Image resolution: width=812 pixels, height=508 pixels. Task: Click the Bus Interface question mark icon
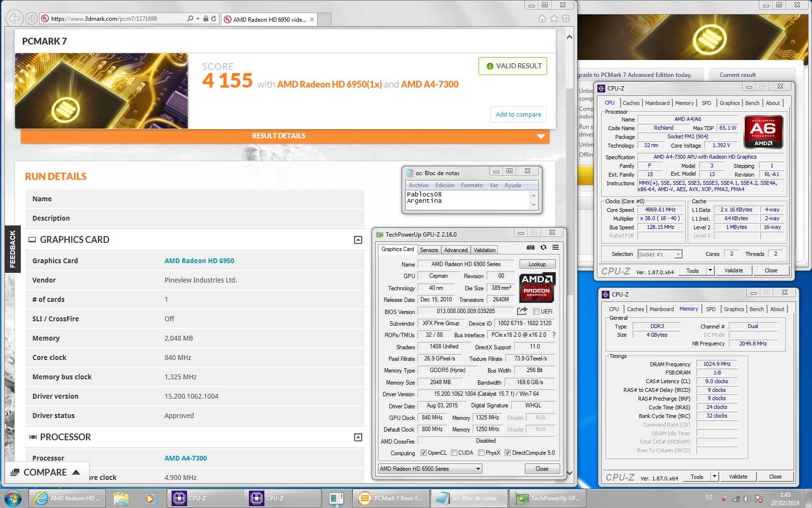tap(554, 335)
